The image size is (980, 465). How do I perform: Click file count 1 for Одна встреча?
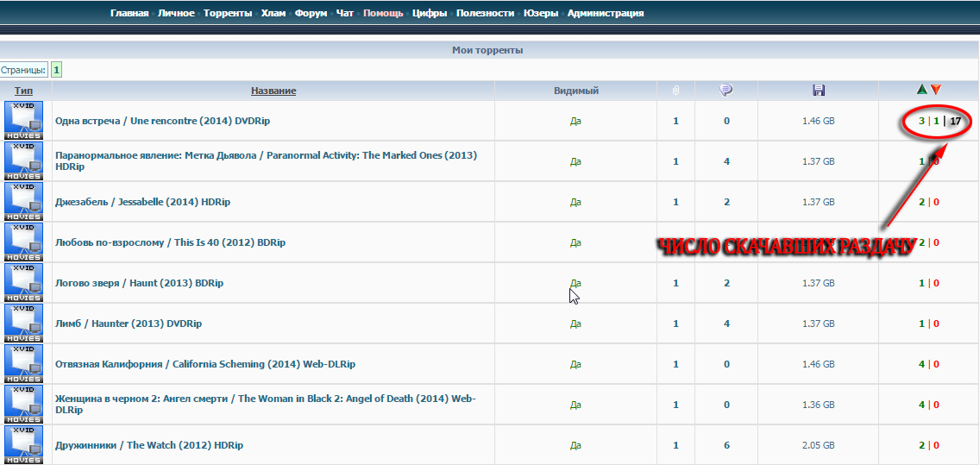coord(675,121)
